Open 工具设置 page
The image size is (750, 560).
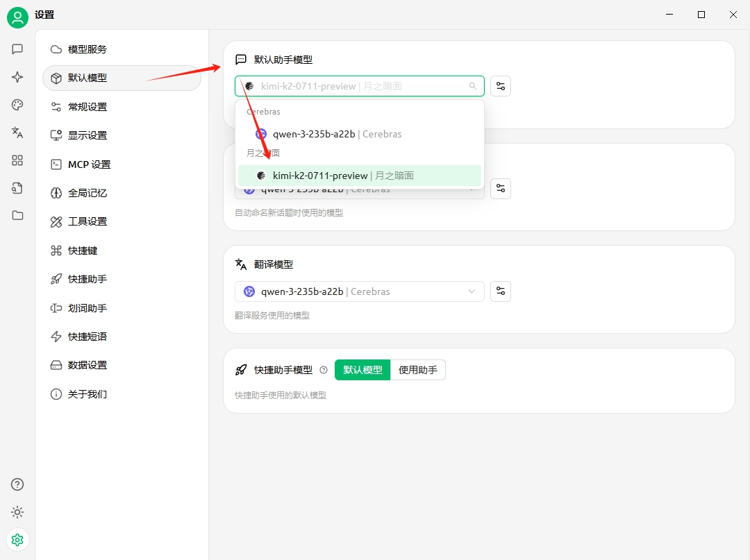pos(122,221)
